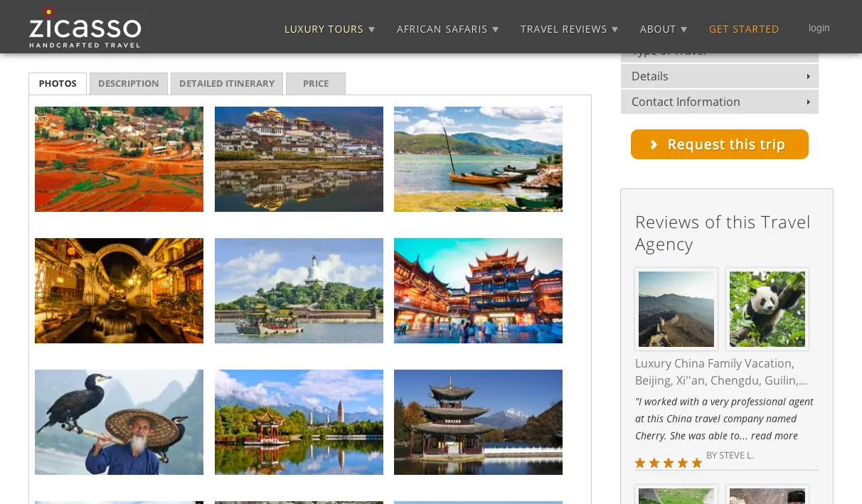The image size is (862, 504).
Task: Open the monastery reflected in water photo
Action: [x=299, y=159]
